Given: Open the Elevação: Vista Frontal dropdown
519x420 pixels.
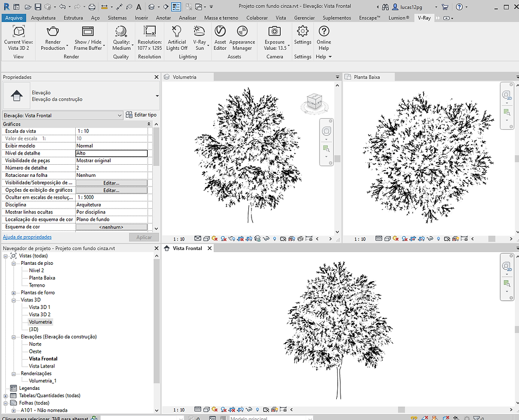Looking at the screenshot, I should (x=62, y=115).
